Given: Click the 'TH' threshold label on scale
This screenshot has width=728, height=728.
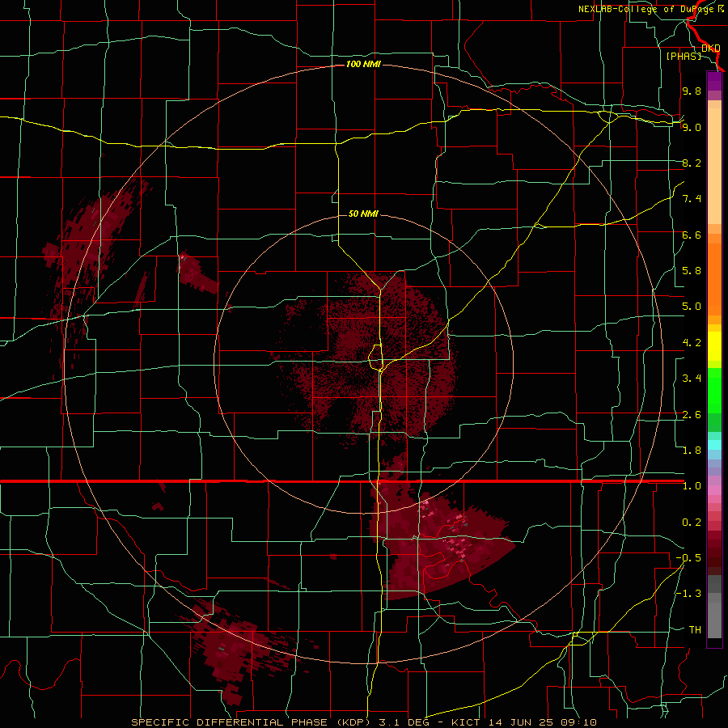Looking at the screenshot, I should point(695,630).
